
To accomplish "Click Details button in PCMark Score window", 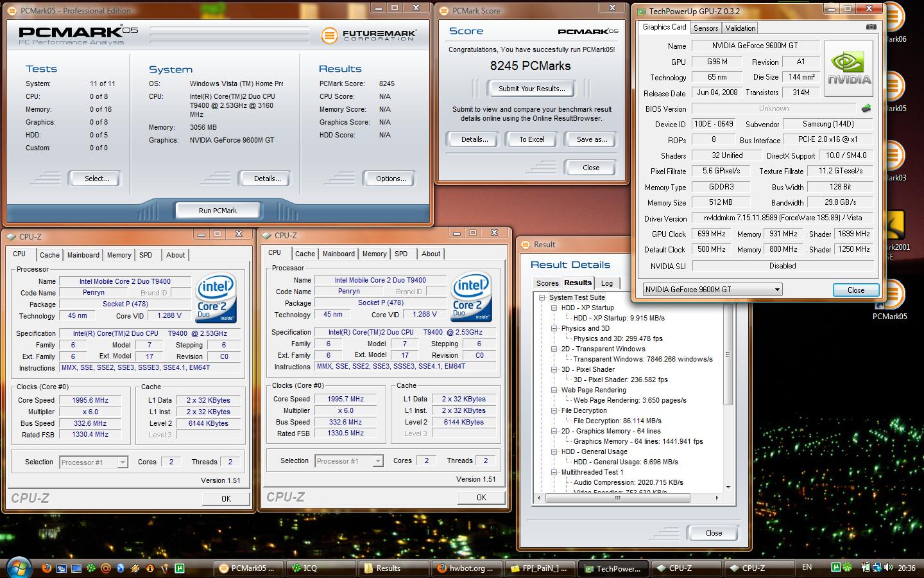I will coord(475,139).
